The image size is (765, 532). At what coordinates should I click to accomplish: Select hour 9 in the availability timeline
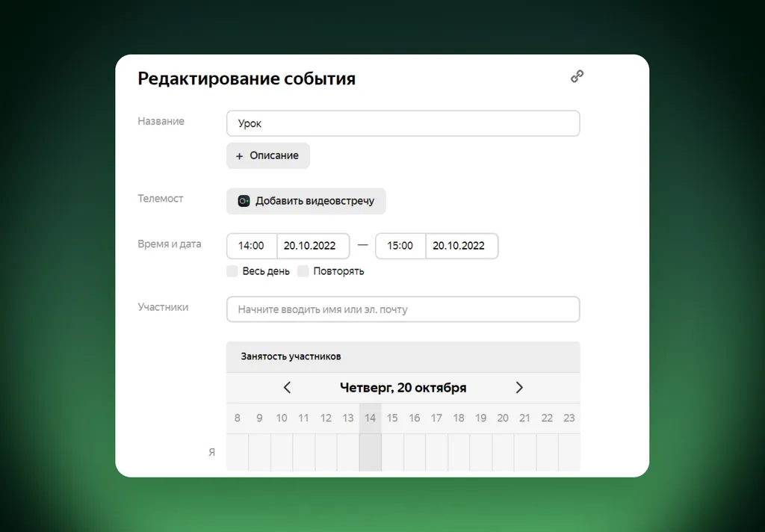(x=259, y=418)
